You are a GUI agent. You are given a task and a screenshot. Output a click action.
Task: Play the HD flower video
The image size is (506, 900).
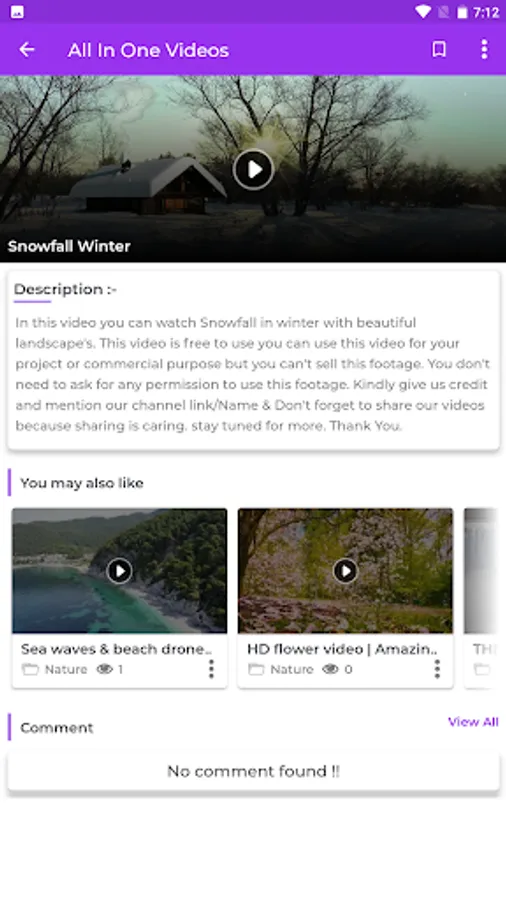(x=345, y=571)
